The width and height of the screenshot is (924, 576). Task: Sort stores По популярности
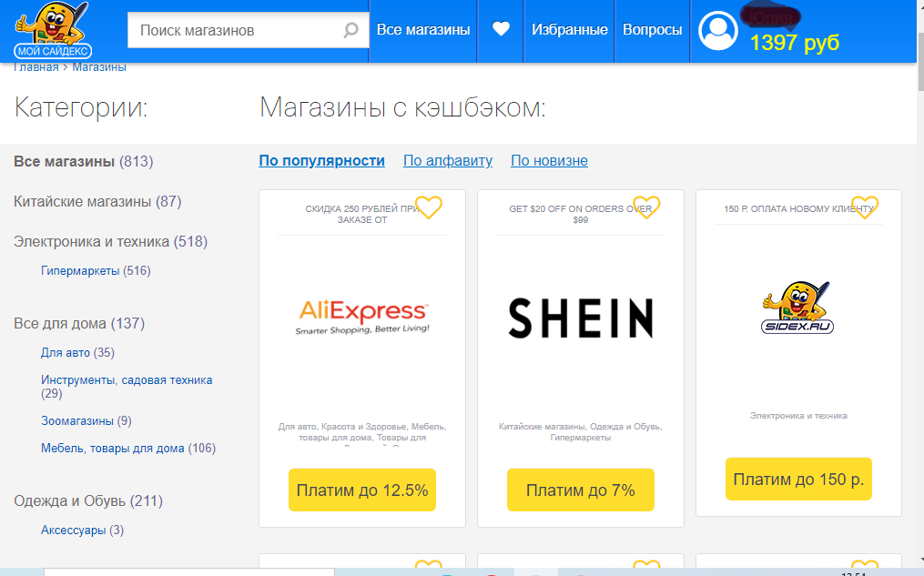321,160
